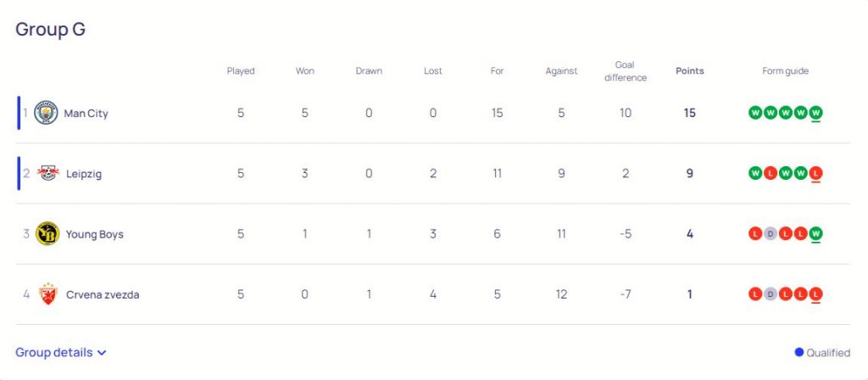868x380 pixels.
Task: Click the Young Boys club crest
Action: (x=47, y=233)
